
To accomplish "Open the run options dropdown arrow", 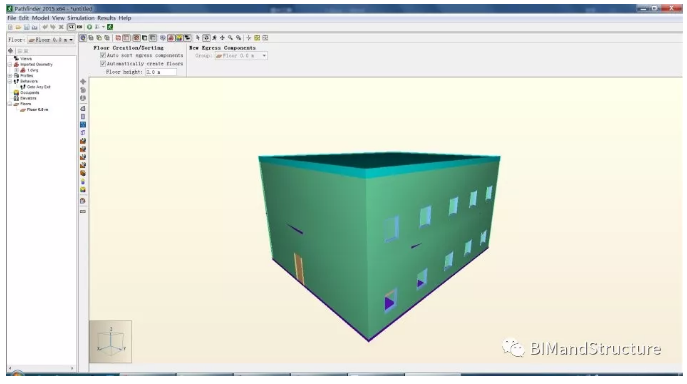I will (103, 27).
